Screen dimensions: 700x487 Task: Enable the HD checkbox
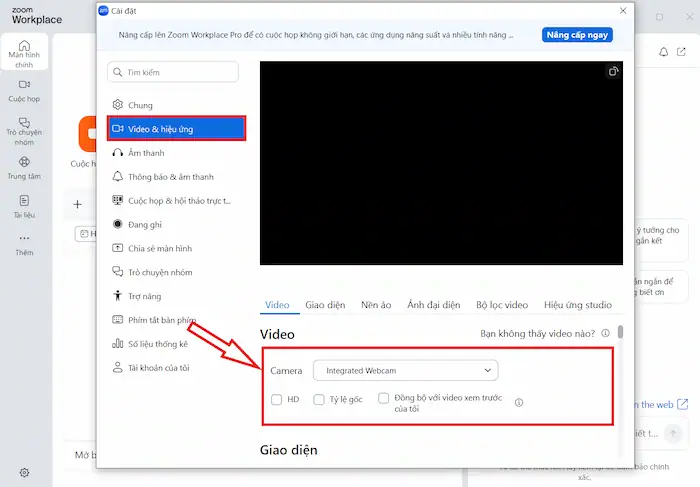pos(276,399)
